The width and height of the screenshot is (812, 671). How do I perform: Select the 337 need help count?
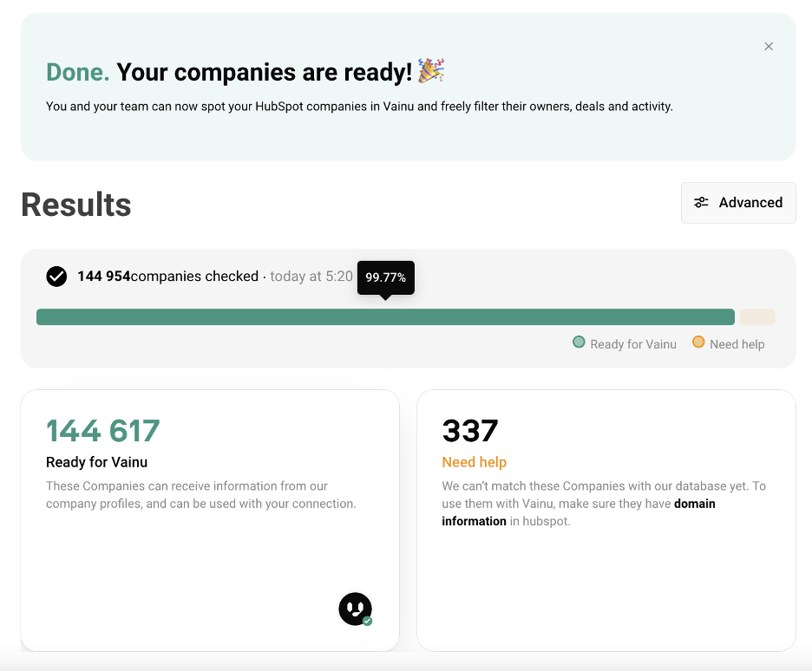pyautogui.click(x=470, y=431)
